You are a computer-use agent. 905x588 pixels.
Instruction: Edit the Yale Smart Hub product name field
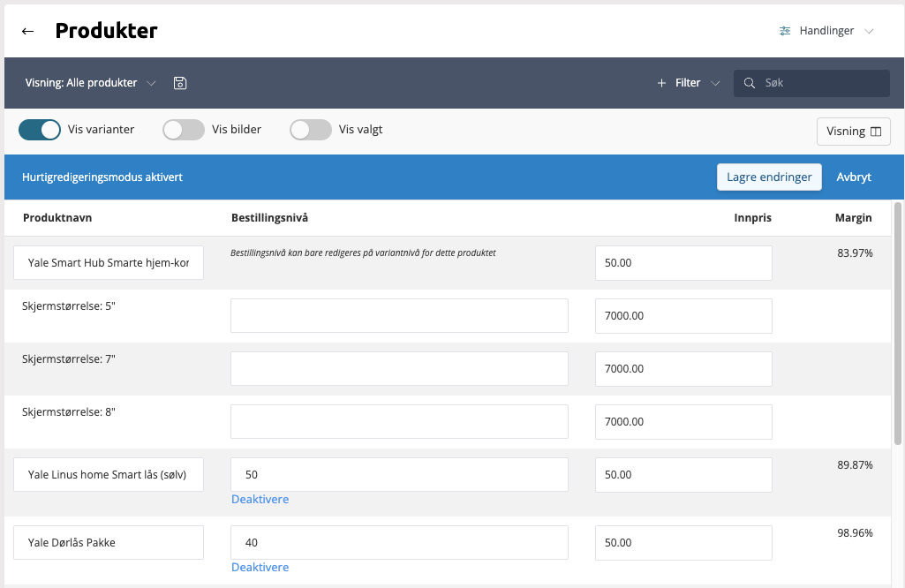coord(109,262)
